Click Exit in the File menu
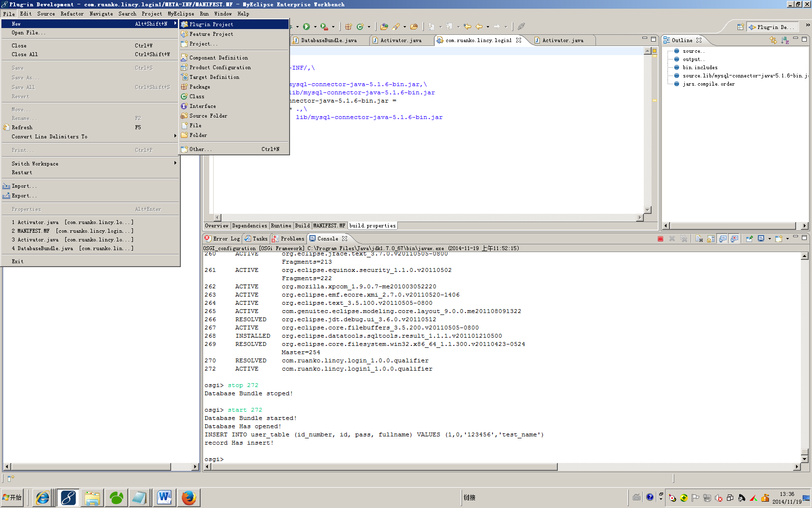The image size is (812, 508). pyautogui.click(x=90, y=261)
